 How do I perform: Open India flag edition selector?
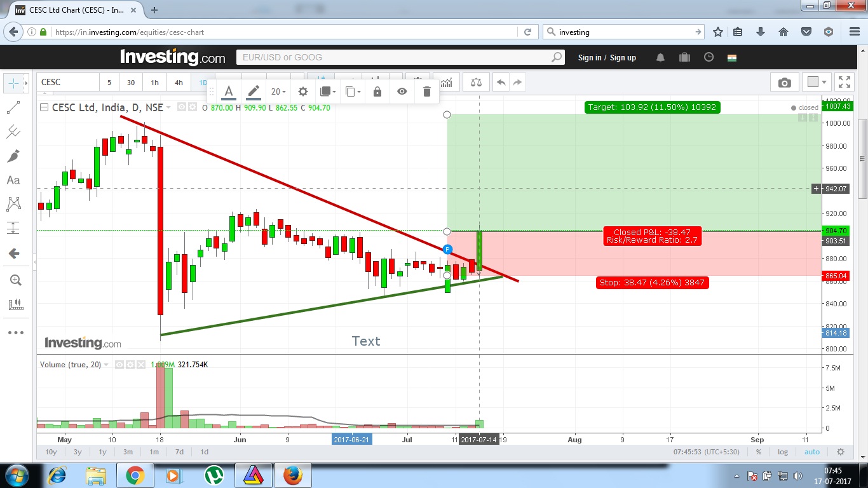point(732,57)
